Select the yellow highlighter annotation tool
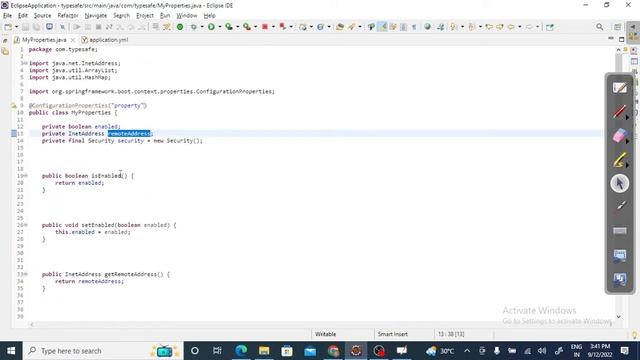The image size is (640, 360). pos(620,160)
